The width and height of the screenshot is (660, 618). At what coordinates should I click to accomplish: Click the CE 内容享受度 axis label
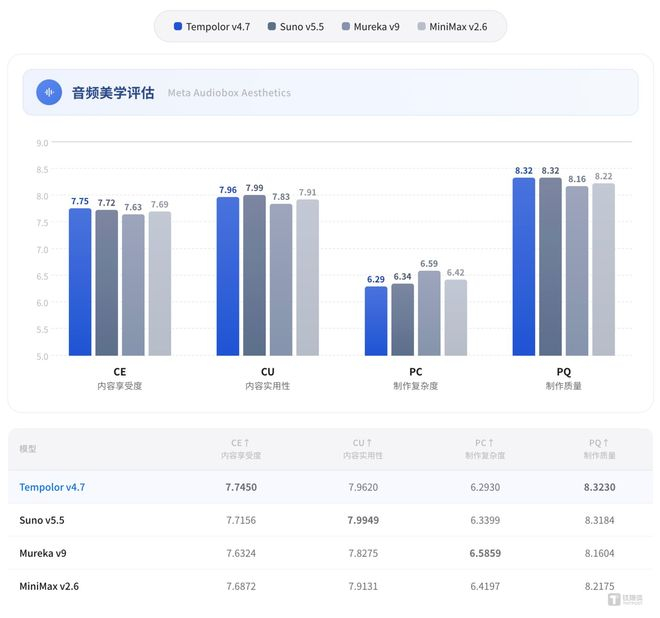tap(120, 378)
